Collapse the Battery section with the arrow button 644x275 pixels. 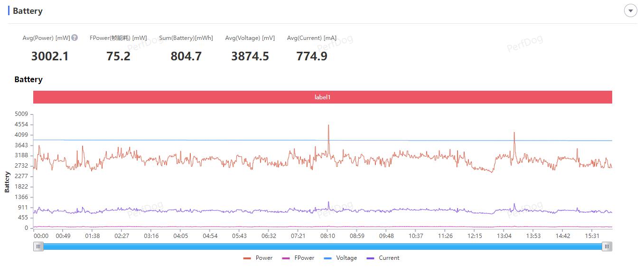(x=630, y=11)
